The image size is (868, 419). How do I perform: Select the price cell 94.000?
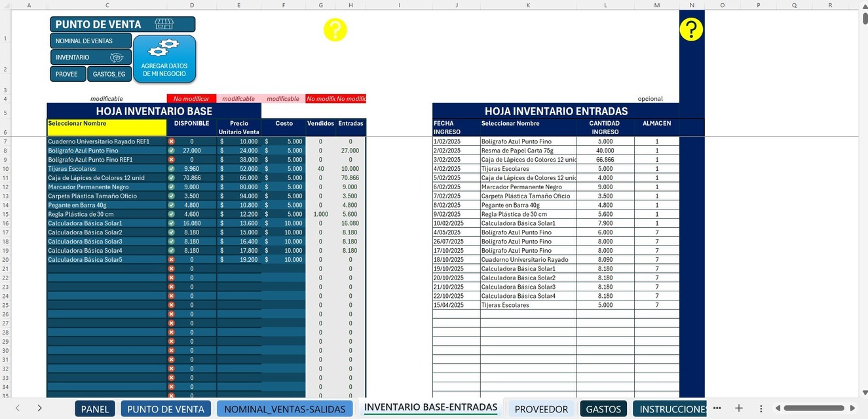pyautogui.click(x=238, y=196)
